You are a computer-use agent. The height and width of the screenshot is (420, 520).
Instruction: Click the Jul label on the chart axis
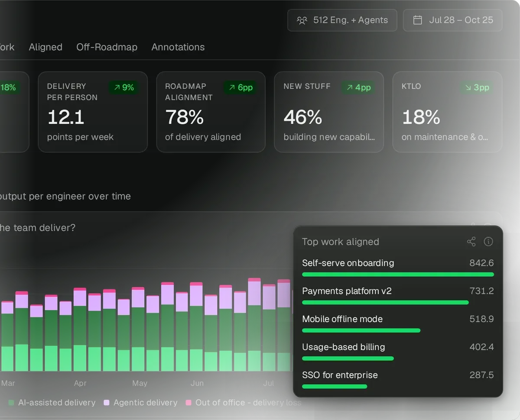(x=269, y=383)
